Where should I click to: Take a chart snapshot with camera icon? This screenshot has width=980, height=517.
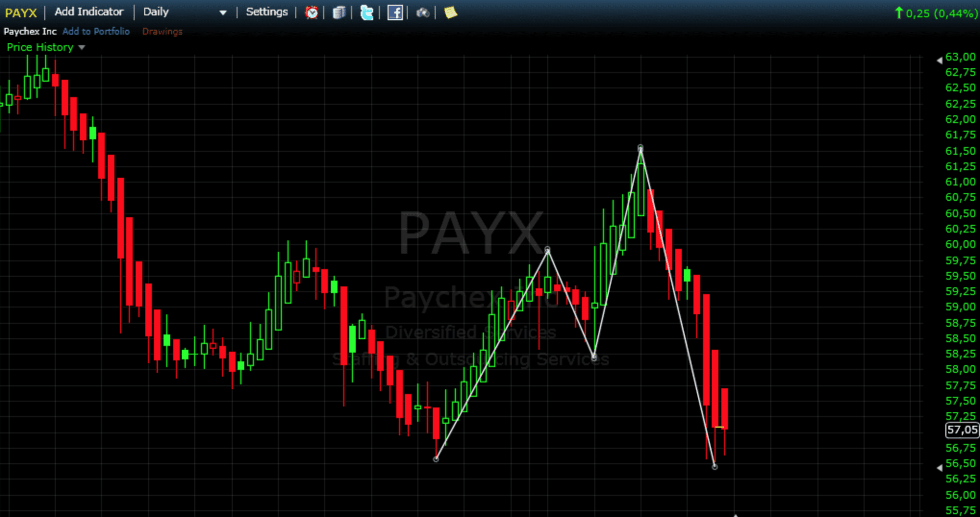(x=423, y=12)
